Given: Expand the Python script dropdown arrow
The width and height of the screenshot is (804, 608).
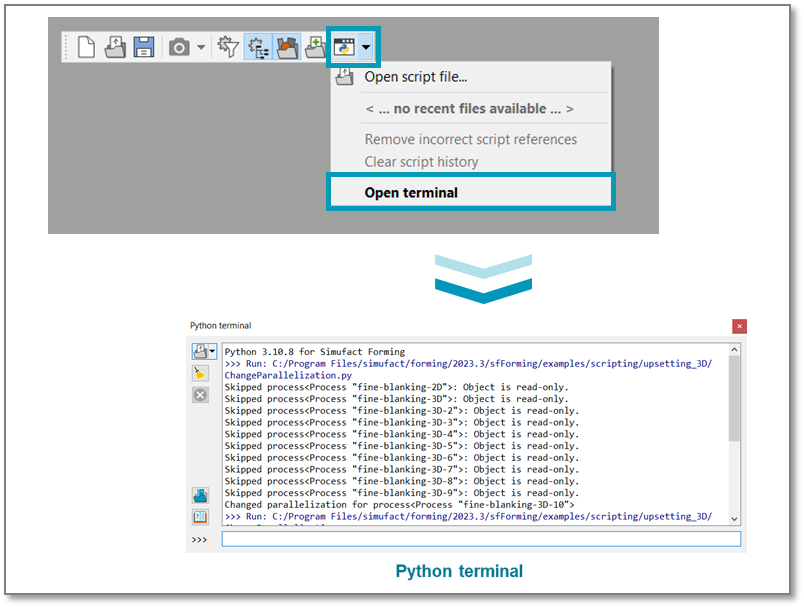Looking at the screenshot, I should pyautogui.click(x=367, y=47).
